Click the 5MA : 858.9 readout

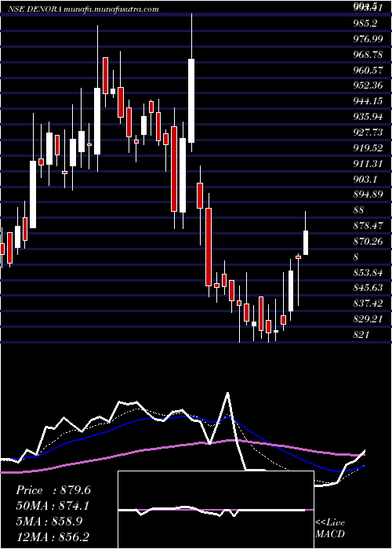click(x=49, y=521)
